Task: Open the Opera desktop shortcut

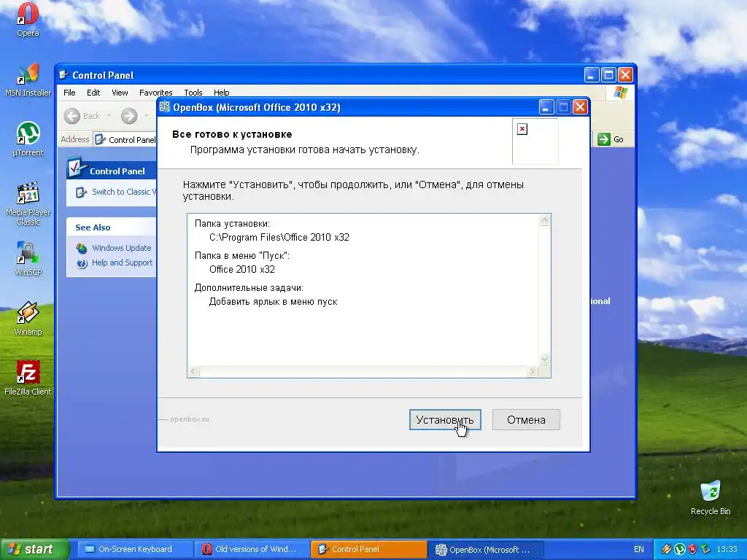Action: [28, 19]
